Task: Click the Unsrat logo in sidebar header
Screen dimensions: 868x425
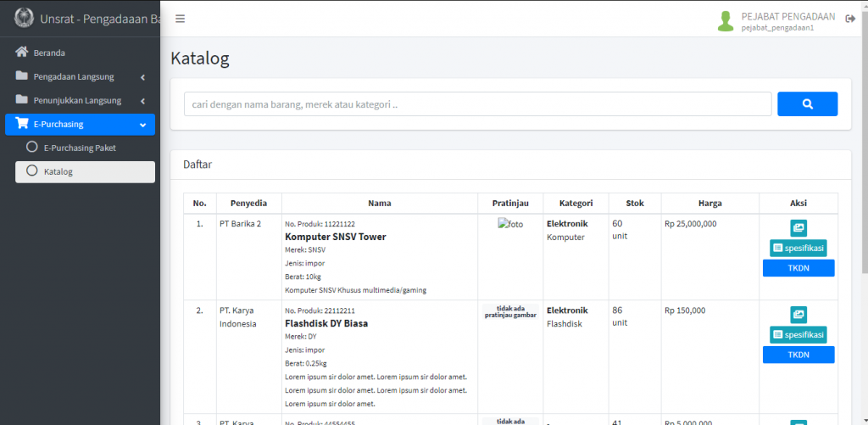Action: point(24,19)
